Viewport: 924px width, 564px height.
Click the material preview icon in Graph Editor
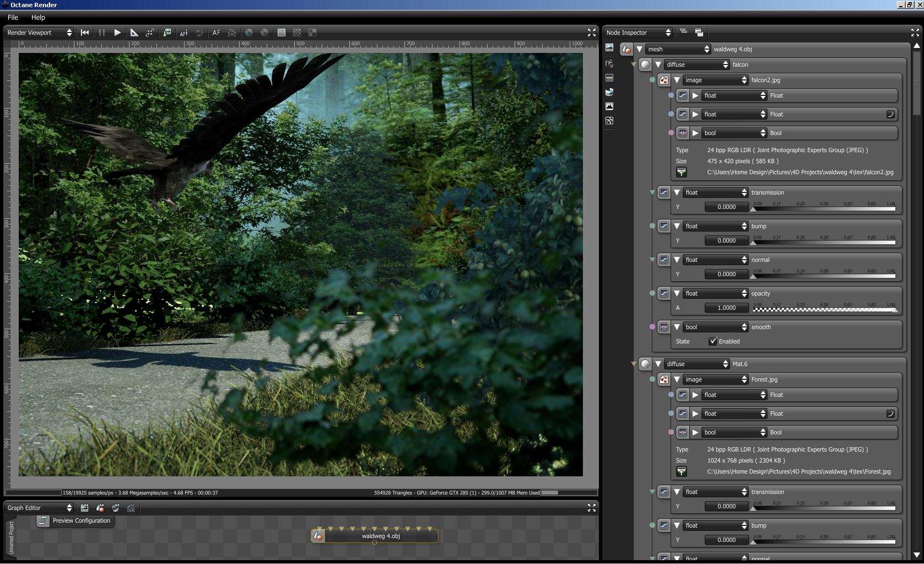click(116, 508)
